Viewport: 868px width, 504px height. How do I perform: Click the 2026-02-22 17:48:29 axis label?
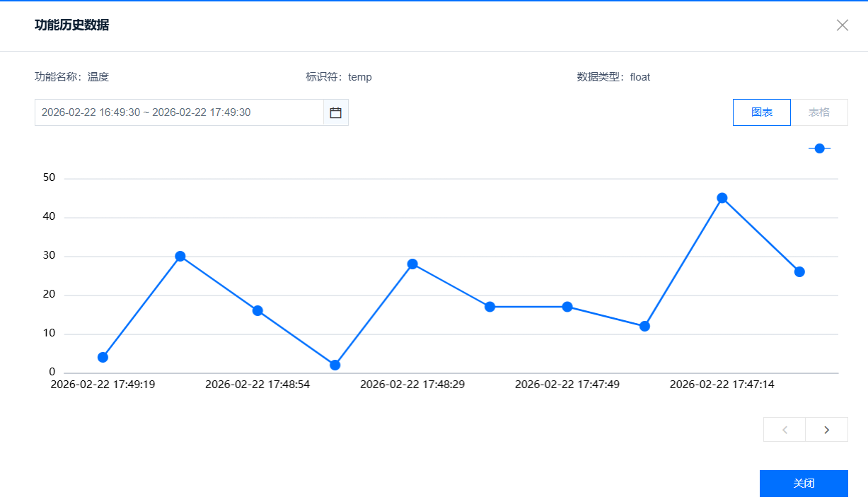[412, 385]
